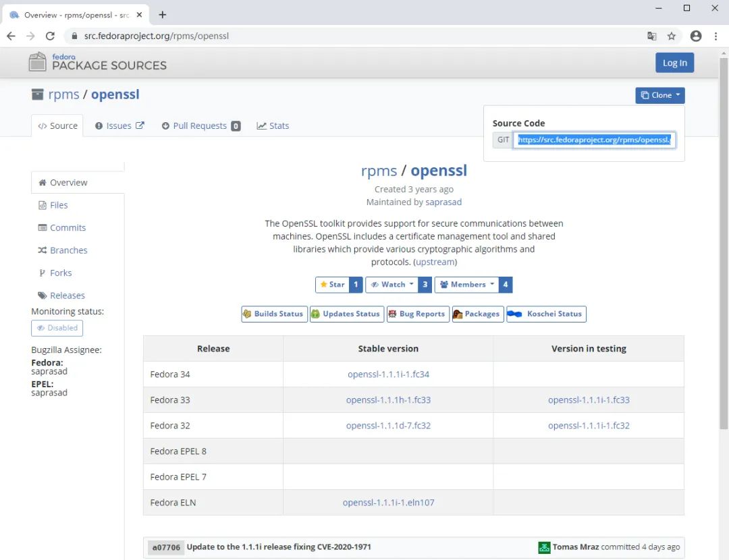Expand the Watch dropdown
The width and height of the screenshot is (729, 560).
tap(392, 285)
